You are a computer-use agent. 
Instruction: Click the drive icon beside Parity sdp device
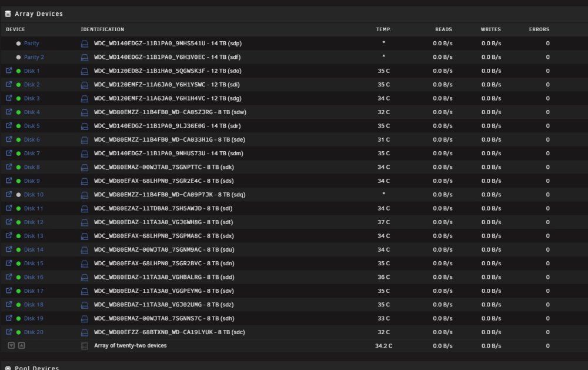point(85,44)
